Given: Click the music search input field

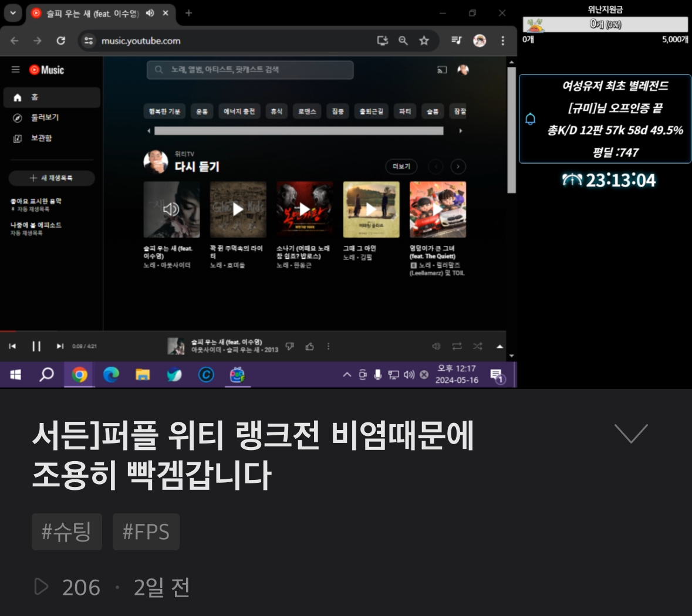Looking at the screenshot, I should point(250,70).
